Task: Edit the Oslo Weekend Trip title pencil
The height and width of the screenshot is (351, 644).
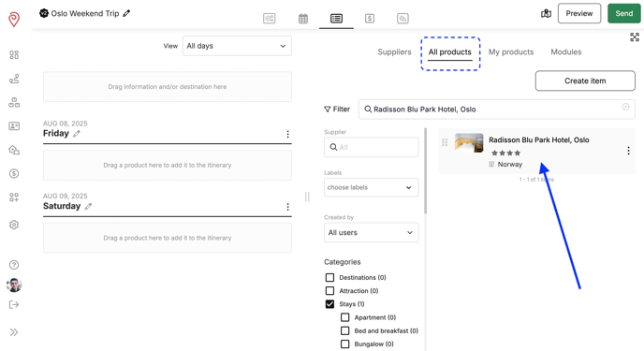Action: click(x=126, y=13)
